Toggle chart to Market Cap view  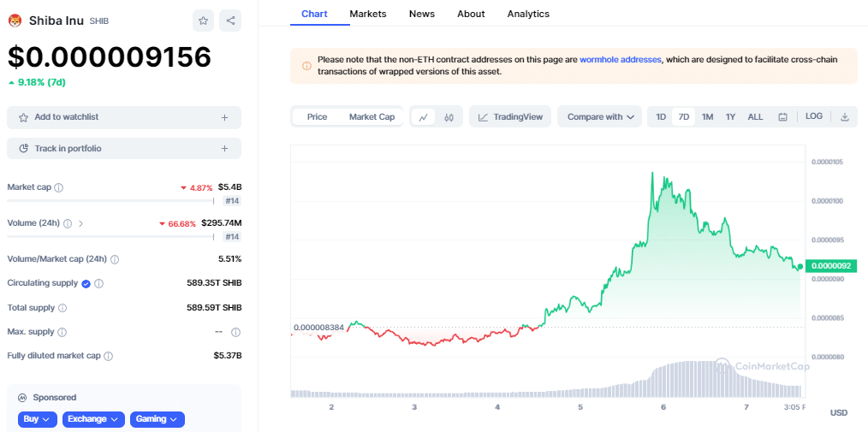click(372, 117)
